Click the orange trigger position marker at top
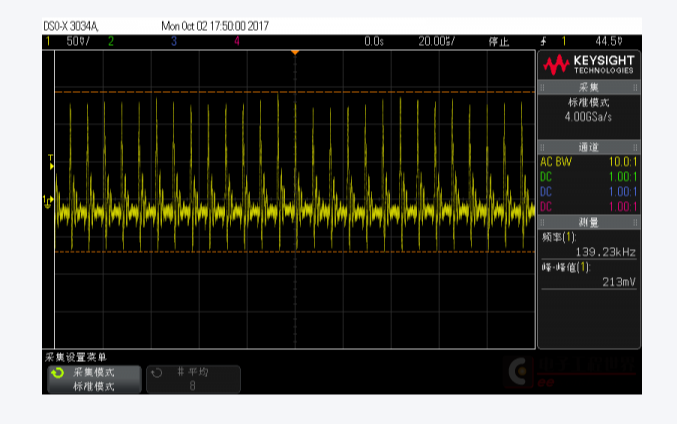The width and height of the screenshot is (677, 424). click(x=294, y=52)
